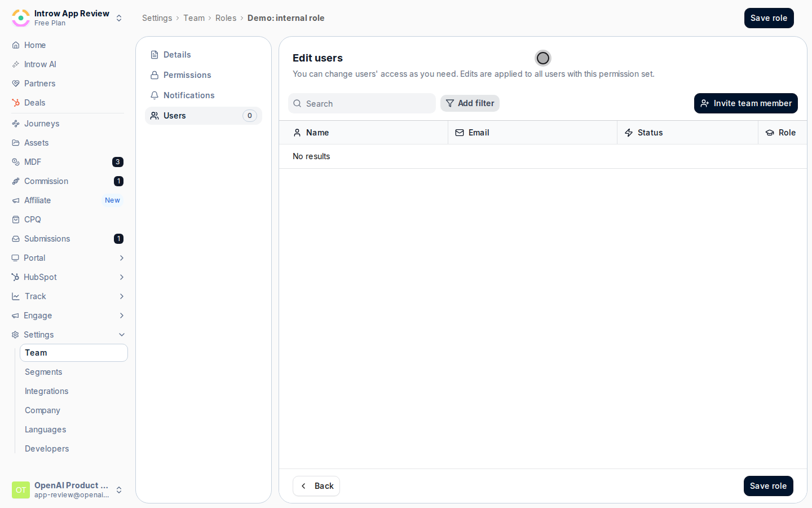Image resolution: width=812 pixels, height=508 pixels.
Task: Invite a team member
Action: click(x=746, y=103)
